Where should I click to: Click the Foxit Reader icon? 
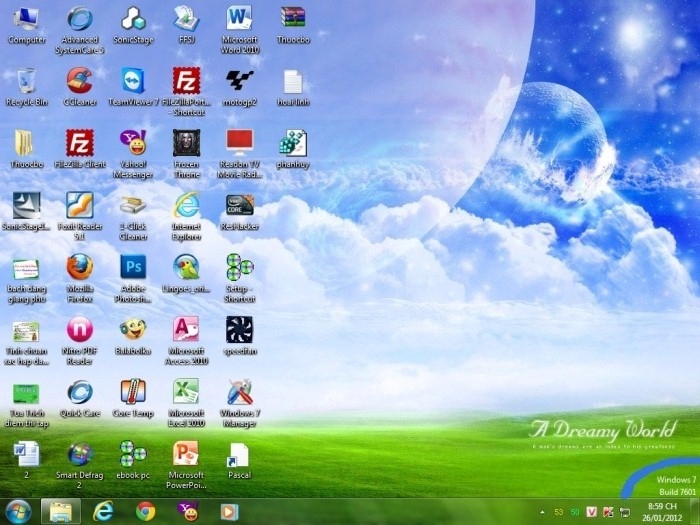pyautogui.click(x=79, y=216)
